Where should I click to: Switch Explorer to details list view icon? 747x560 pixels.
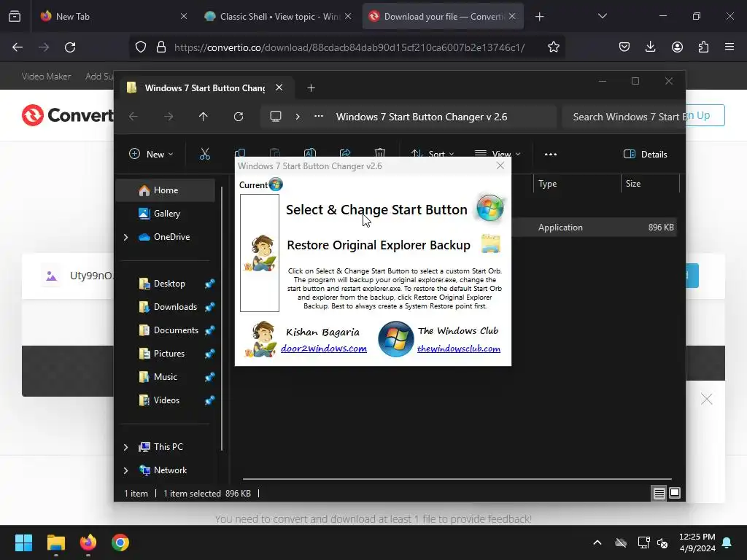click(x=659, y=494)
